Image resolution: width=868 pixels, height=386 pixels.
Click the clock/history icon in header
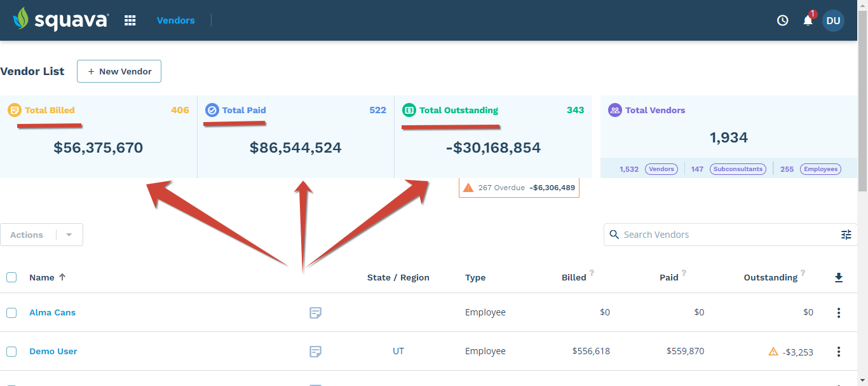coord(782,20)
